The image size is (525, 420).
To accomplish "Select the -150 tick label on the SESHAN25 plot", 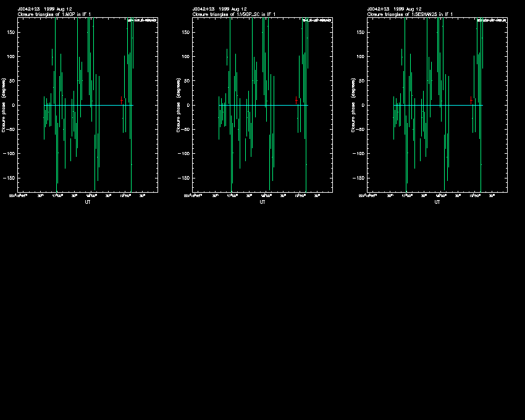I will tap(359, 178).
